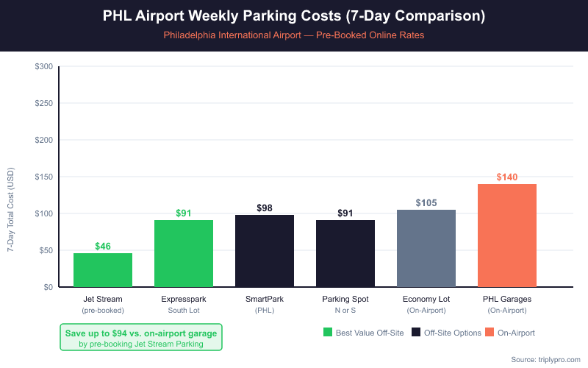Click the chart title heading

pos(294,16)
